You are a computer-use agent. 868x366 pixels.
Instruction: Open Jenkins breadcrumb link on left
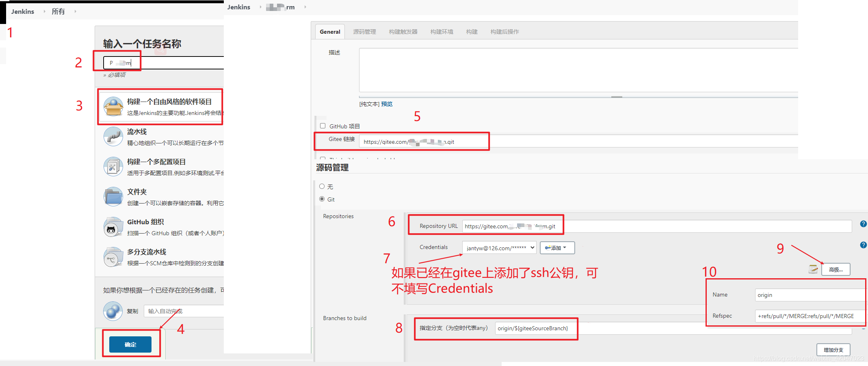tap(23, 11)
